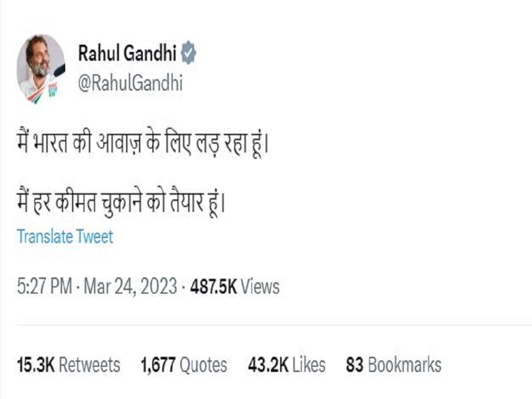View the 487.5K Views analytics
Viewport: 532px width, 399px height.
tap(235, 287)
